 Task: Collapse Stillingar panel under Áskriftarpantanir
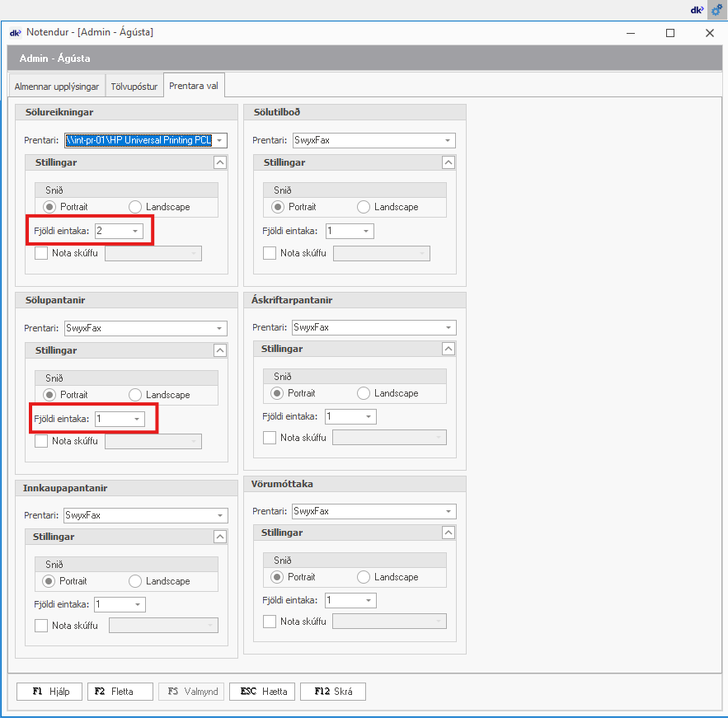448,349
